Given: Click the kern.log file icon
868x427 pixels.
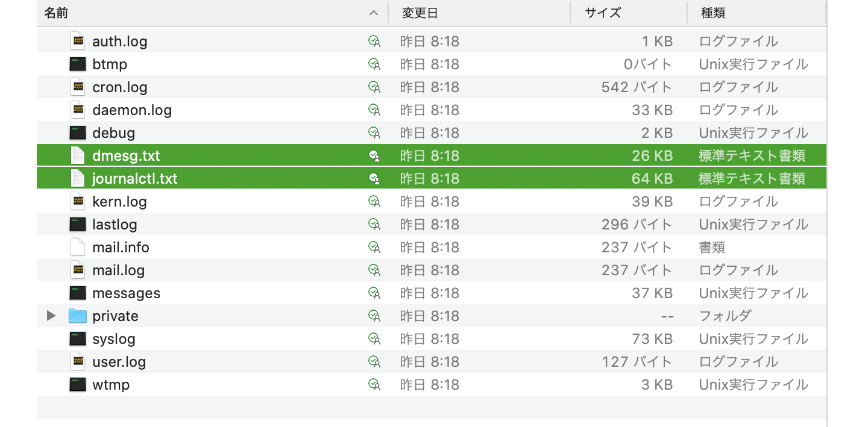Looking at the screenshot, I should click(77, 202).
